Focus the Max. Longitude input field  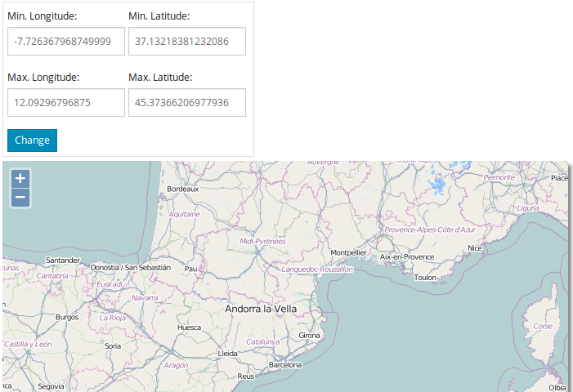[66, 103]
